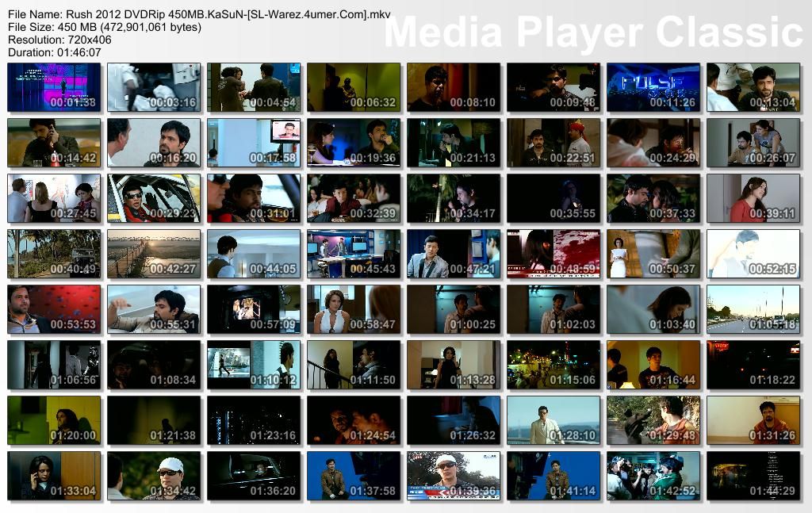
Task: Click the thumbnail stamped 00:24:29
Action: pos(653,143)
